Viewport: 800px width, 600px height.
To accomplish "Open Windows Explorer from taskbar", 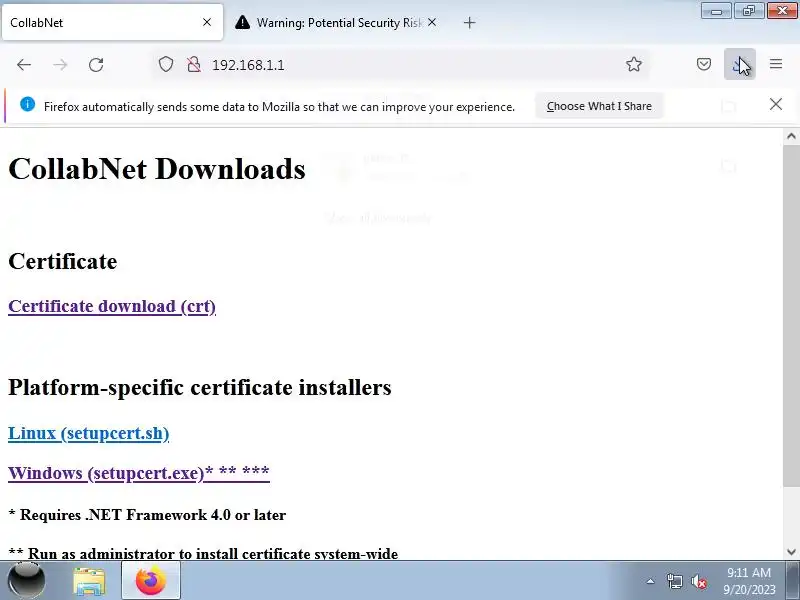I will [x=89, y=581].
